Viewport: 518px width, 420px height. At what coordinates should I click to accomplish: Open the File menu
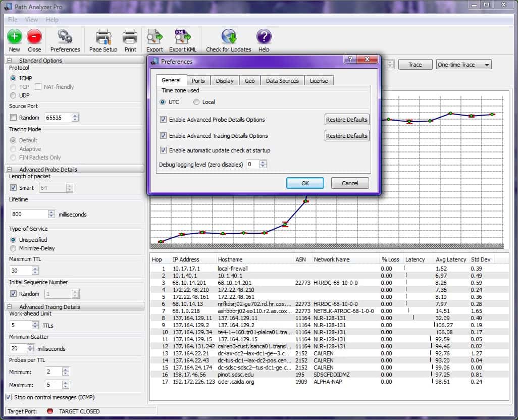13,20
